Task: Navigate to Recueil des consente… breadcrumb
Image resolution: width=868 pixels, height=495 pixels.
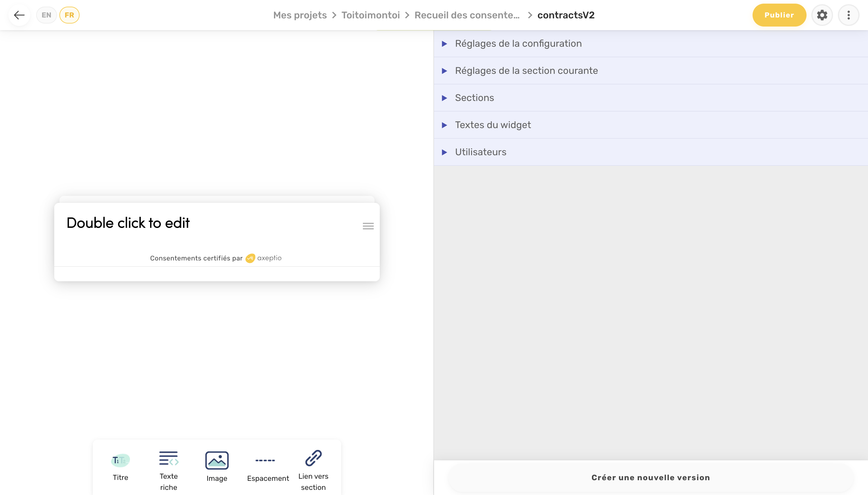Action: [467, 15]
